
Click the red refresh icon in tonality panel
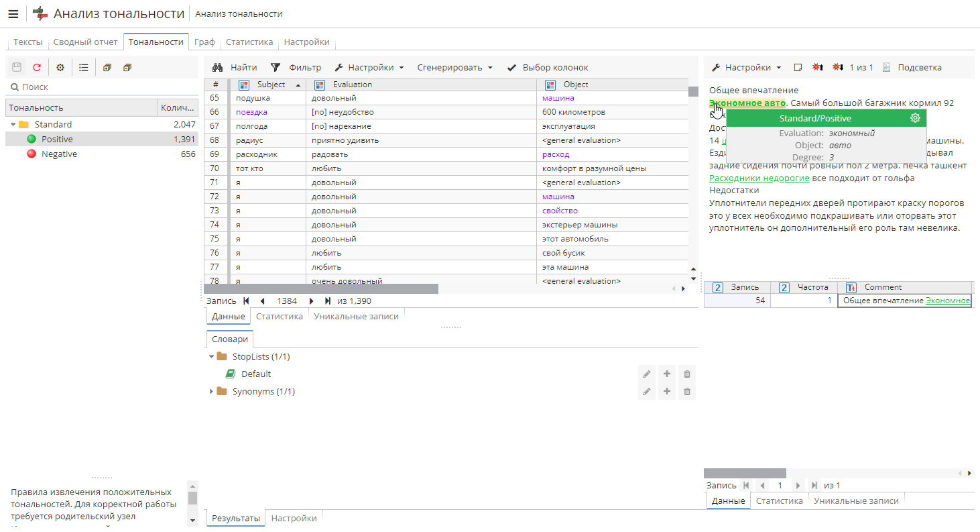click(37, 67)
